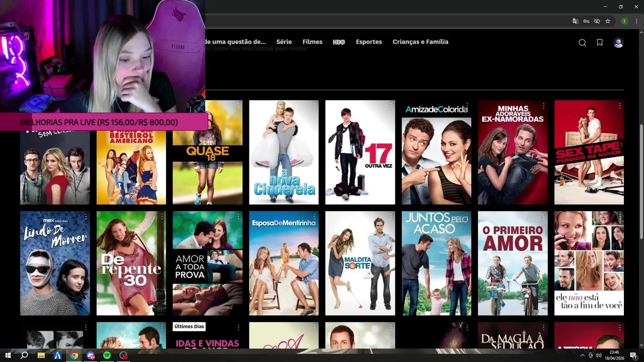This screenshot has width=644, height=362.
Task: Open the Lindo de Morrer poster
Action: 55,263
